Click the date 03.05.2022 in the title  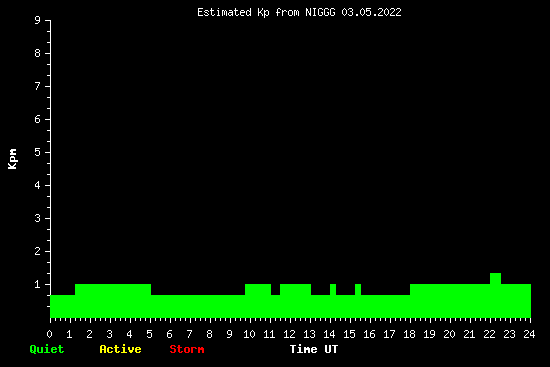(x=371, y=13)
